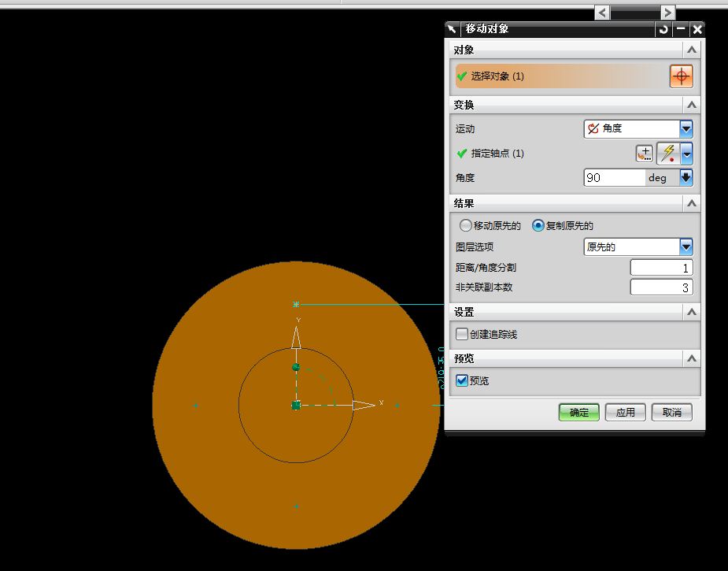
Task: Click the arrow icon left of 移动对象 title
Action: (x=453, y=29)
